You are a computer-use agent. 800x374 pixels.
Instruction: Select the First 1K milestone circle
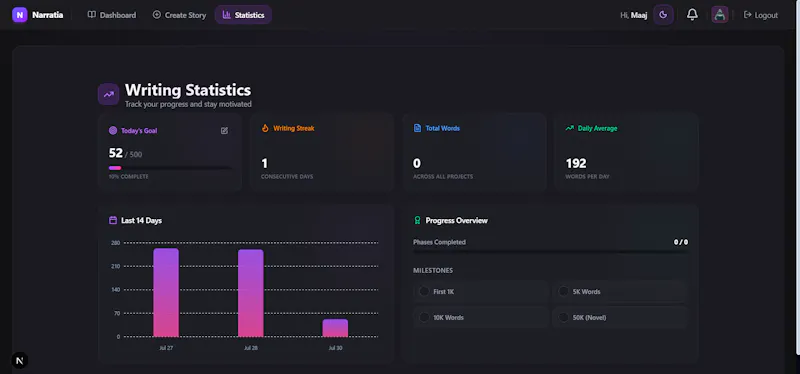point(423,291)
